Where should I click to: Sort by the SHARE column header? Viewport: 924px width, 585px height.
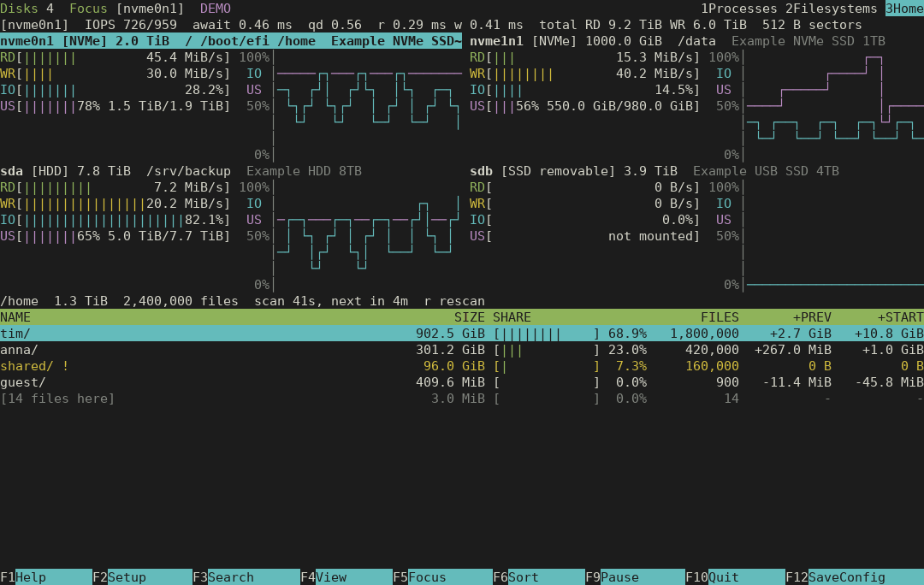click(512, 317)
